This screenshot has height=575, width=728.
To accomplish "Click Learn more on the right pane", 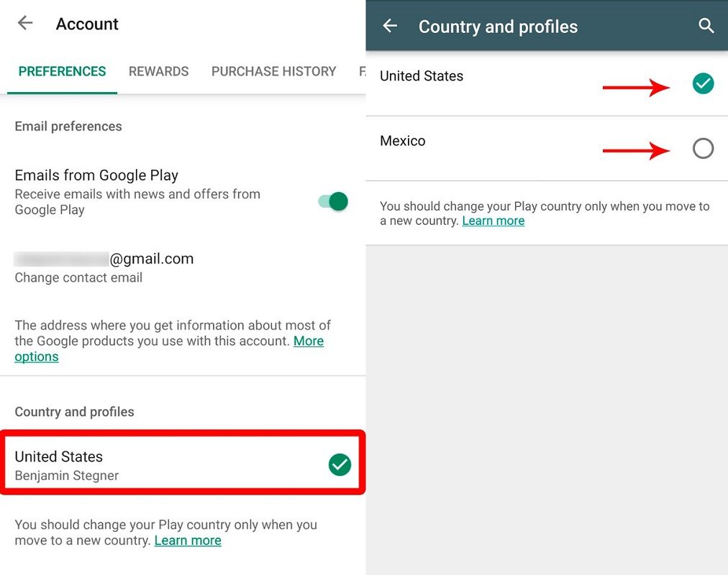I will coord(493,221).
